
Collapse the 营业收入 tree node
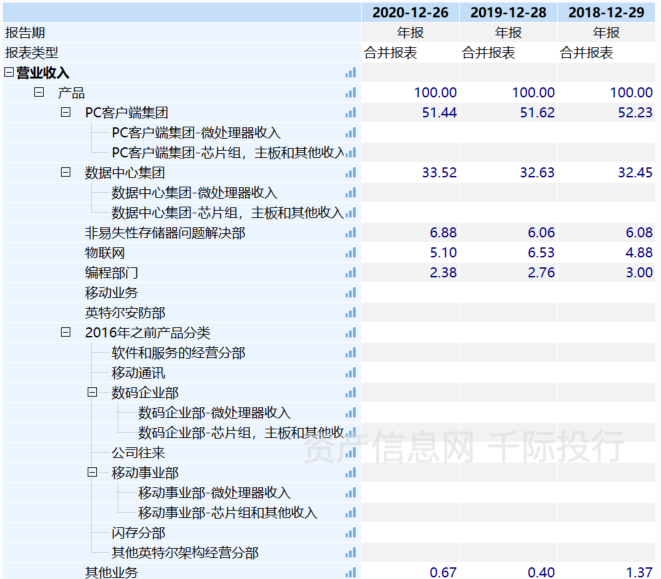[9, 73]
